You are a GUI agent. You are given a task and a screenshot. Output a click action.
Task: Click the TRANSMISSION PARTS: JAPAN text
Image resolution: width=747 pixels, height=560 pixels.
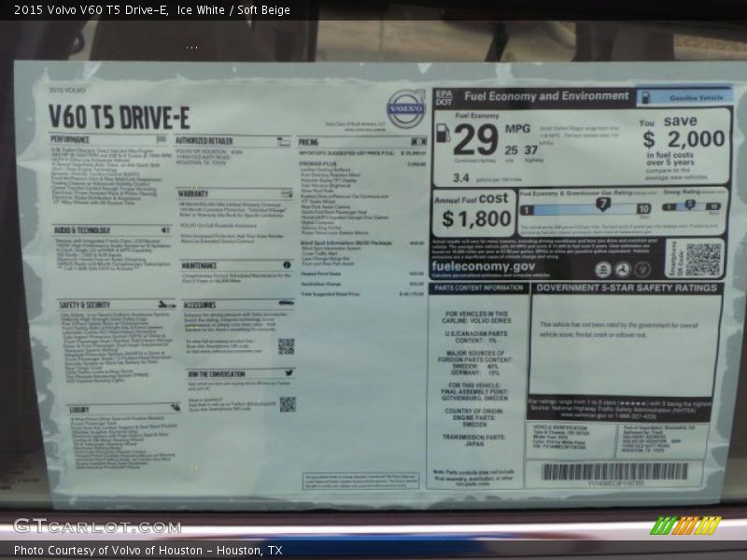coord(474,440)
